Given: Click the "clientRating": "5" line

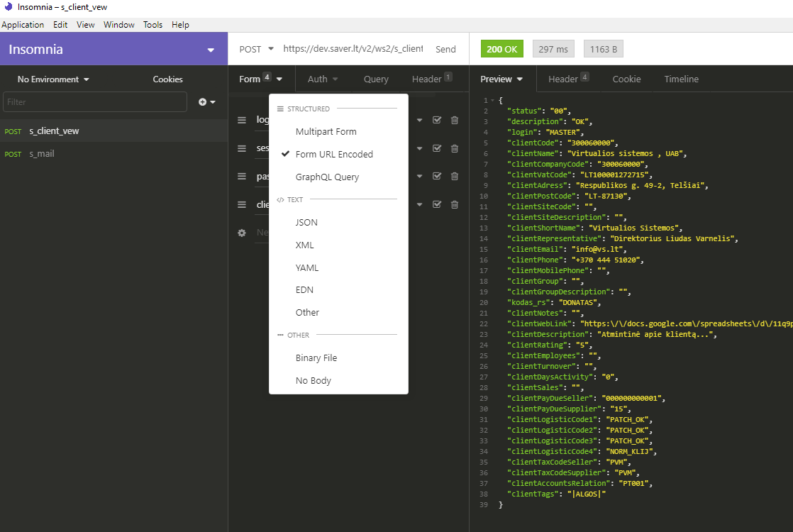Looking at the screenshot, I should (550, 345).
